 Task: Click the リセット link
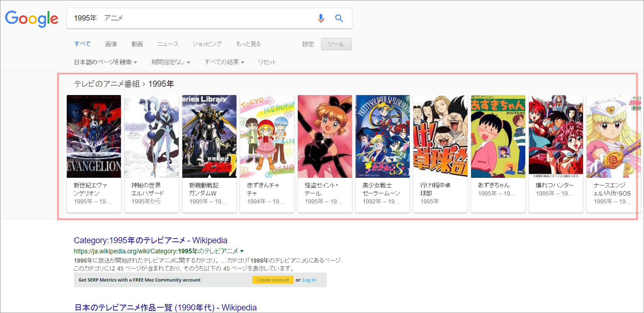(x=267, y=62)
